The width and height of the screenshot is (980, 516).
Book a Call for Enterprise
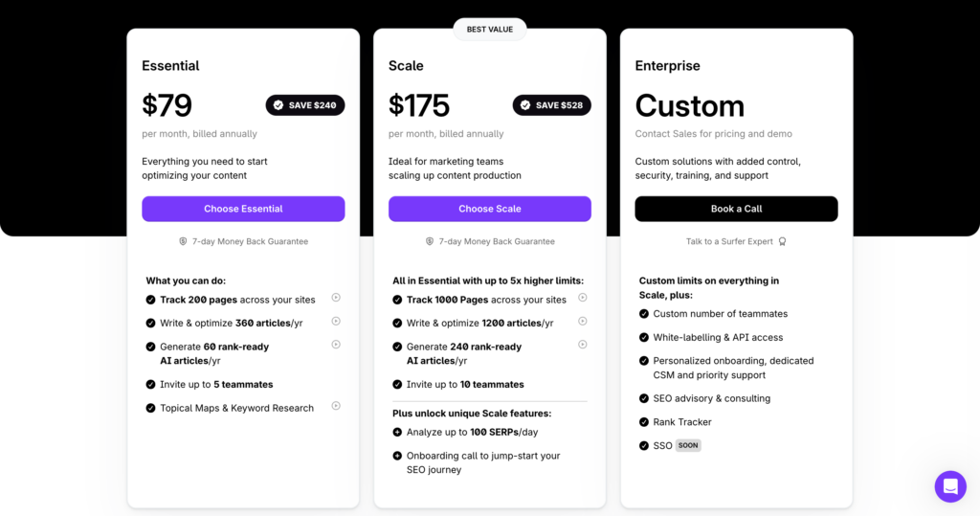click(736, 209)
